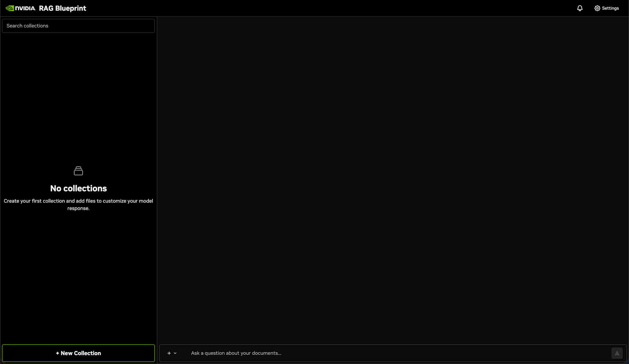Image resolution: width=629 pixels, height=364 pixels.
Task: Click the archive icon above No collections
Action: click(78, 171)
